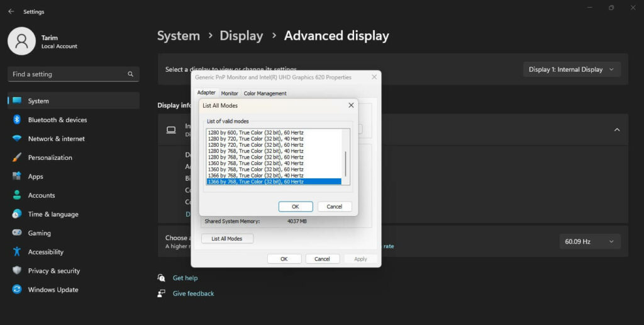Open the Accessibility figure icon

click(x=17, y=252)
